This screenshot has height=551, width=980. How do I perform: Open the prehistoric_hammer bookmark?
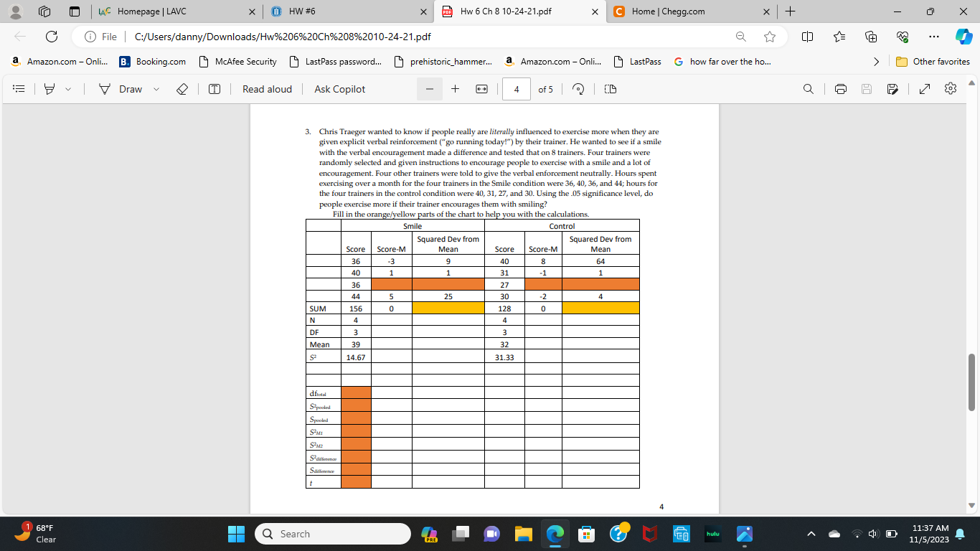(444, 62)
